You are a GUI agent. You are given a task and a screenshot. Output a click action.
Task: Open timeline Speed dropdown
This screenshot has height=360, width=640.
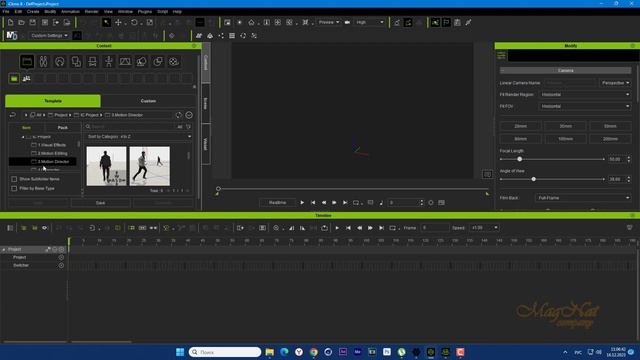pos(484,228)
